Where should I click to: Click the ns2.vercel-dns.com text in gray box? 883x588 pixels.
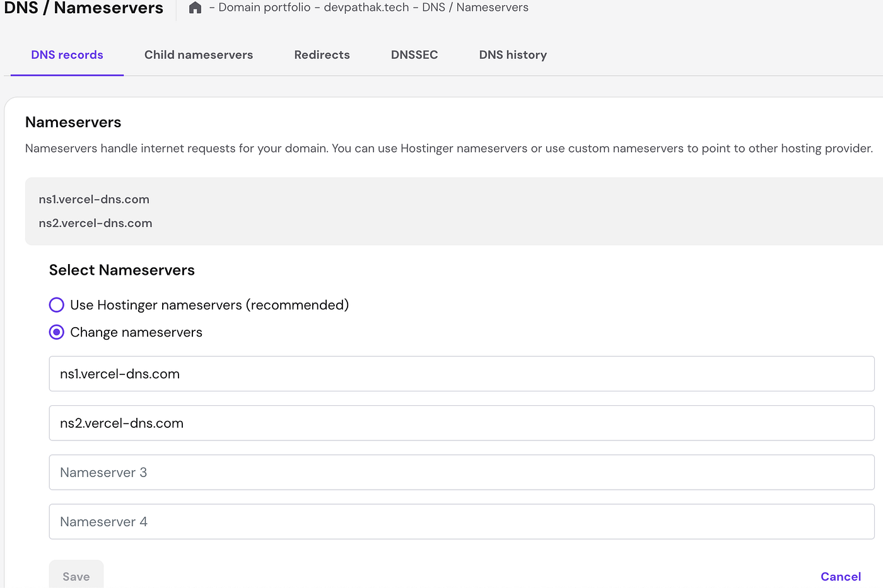coord(95,223)
